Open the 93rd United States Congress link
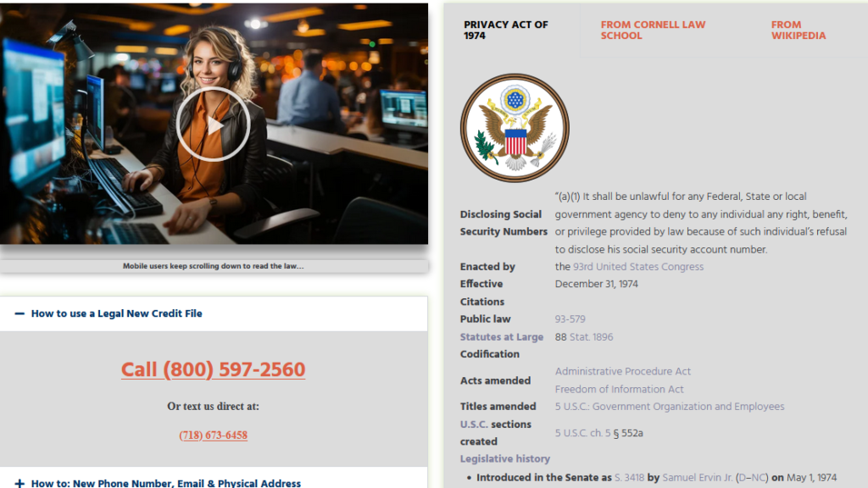 point(638,267)
